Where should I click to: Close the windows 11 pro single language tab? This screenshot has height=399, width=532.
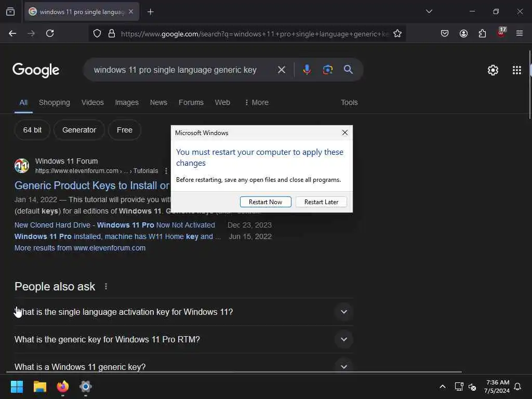click(131, 11)
